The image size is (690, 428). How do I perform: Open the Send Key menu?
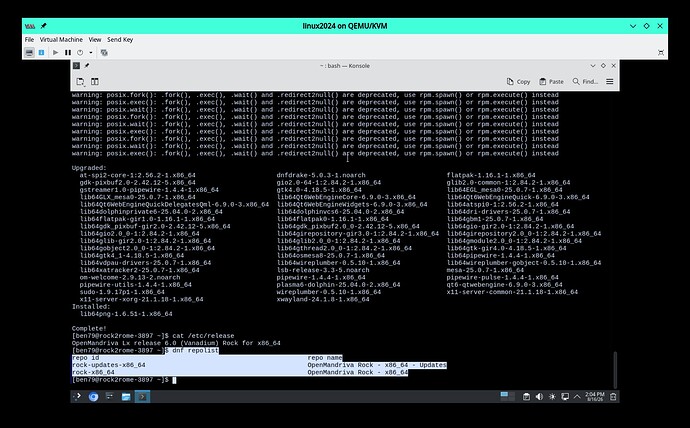tap(120, 40)
